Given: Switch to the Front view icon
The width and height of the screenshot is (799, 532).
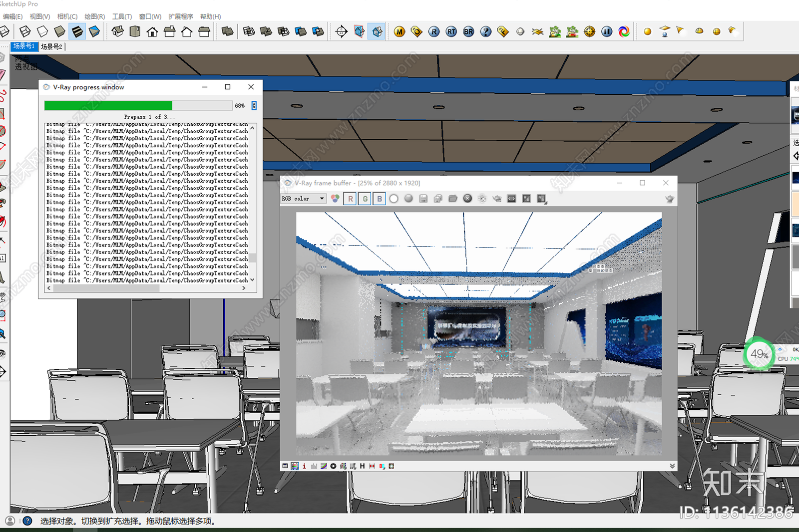Looking at the screenshot, I should tap(152, 31).
